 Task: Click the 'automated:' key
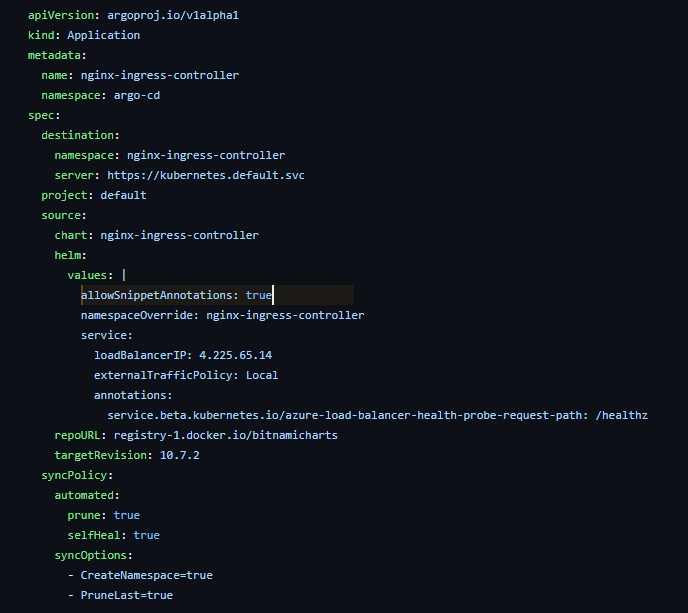click(x=87, y=495)
